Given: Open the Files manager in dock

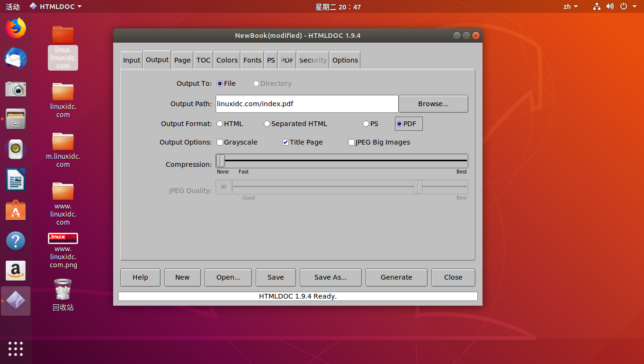Looking at the screenshot, I should (16, 119).
